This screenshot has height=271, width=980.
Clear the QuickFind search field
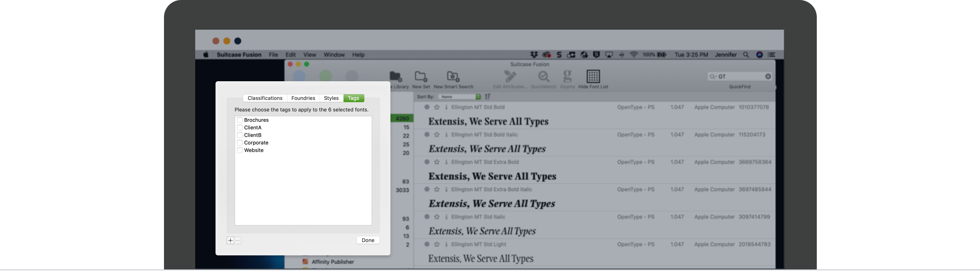(768, 77)
